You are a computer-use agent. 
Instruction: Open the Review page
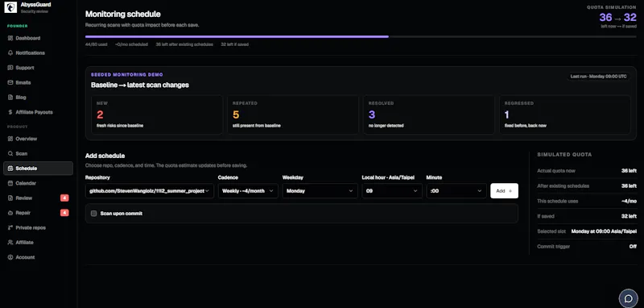pyautogui.click(x=38, y=198)
